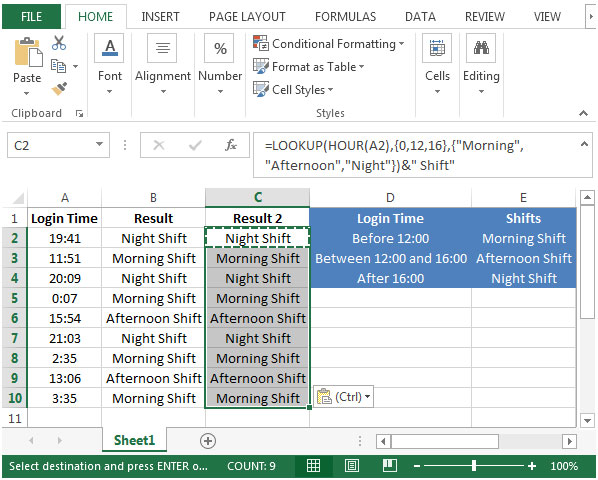Go to previous sheet arrow
Image resolution: width=598 pixels, height=480 pixels.
(x=31, y=441)
